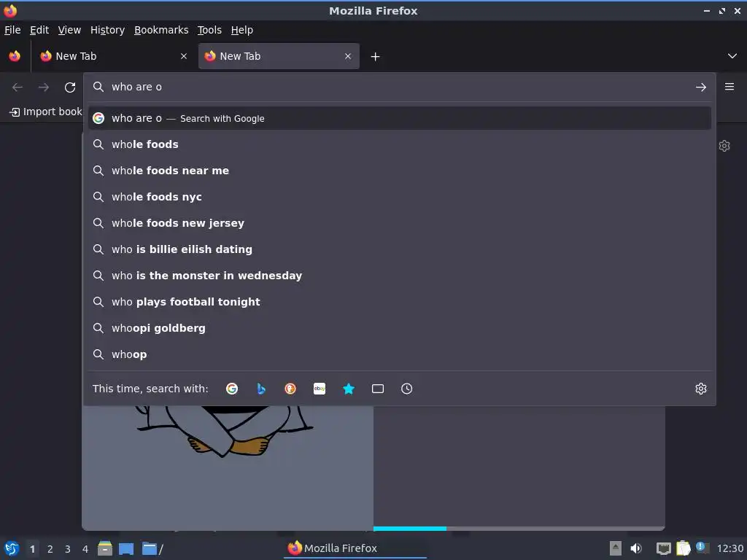Image resolution: width=747 pixels, height=560 pixels.
Task: Open the Tools menu
Action: click(x=209, y=30)
